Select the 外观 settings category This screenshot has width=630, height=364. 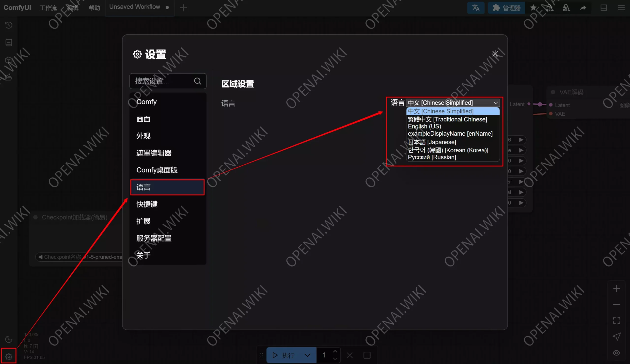pos(168,136)
